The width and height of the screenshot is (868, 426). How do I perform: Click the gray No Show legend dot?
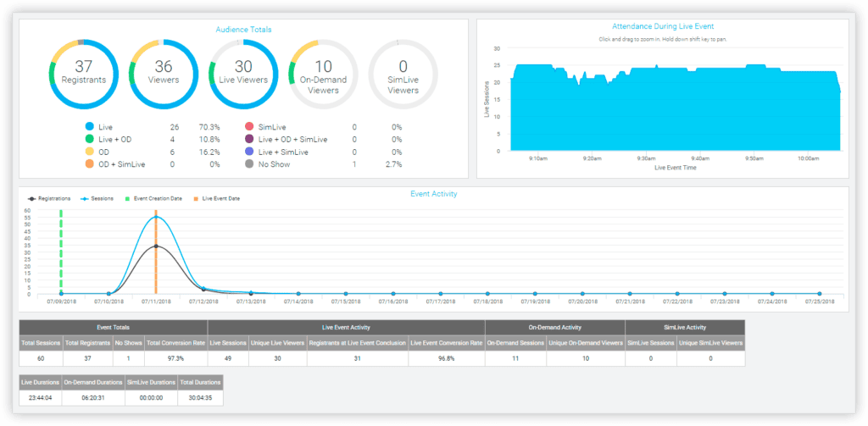(x=248, y=164)
